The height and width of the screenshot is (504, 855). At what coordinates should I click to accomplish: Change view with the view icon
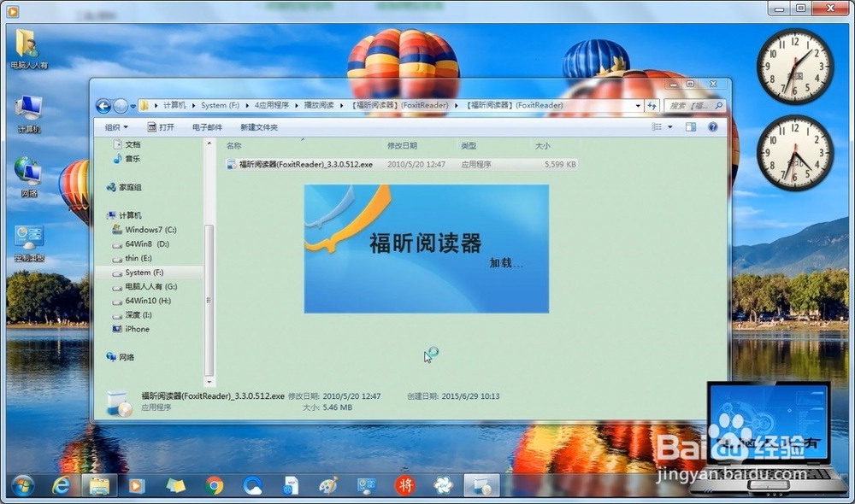click(x=657, y=127)
